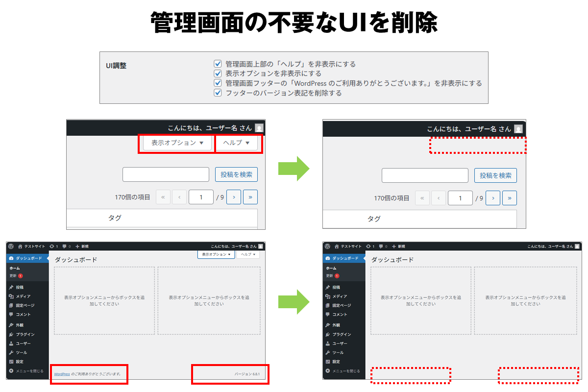Click メディア icon in the left dashboard sidebar

click(x=11, y=296)
